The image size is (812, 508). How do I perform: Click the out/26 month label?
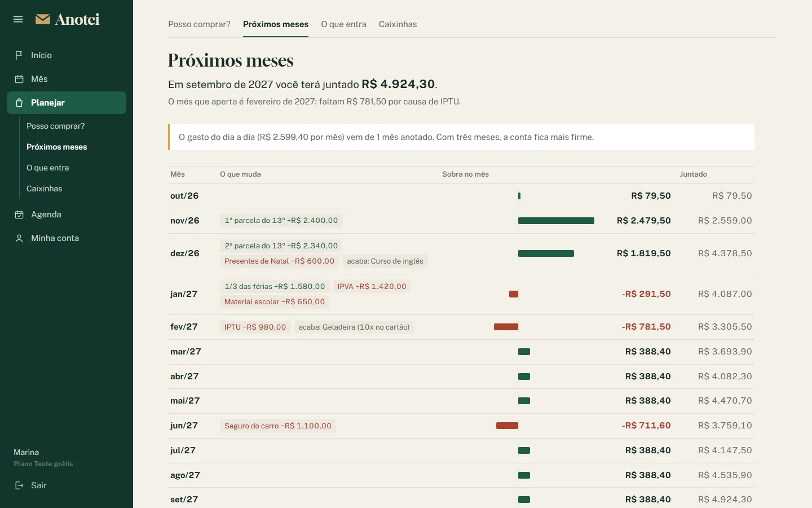pyautogui.click(x=184, y=196)
